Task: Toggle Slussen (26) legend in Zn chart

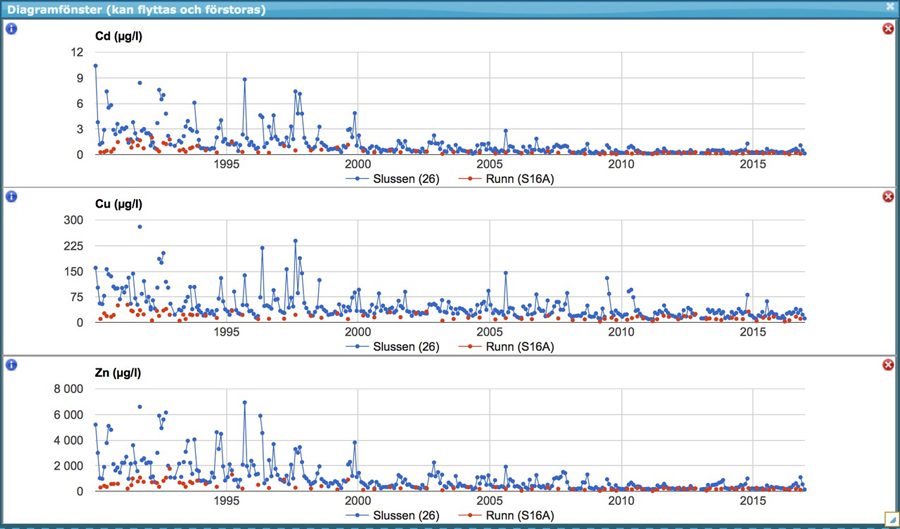Action: [x=393, y=515]
